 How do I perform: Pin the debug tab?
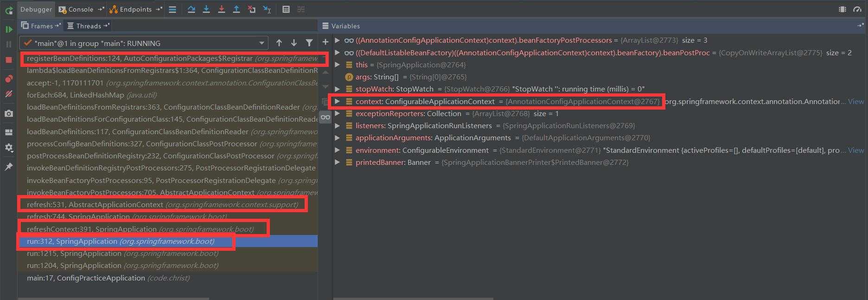coord(9,167)
